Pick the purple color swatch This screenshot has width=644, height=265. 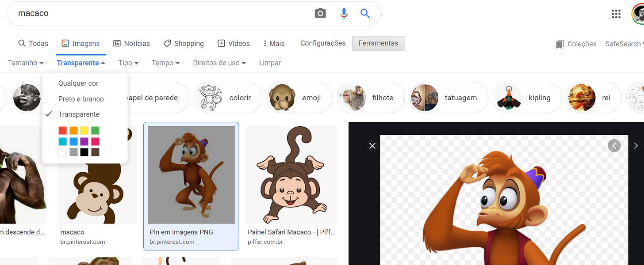point(84,141)
